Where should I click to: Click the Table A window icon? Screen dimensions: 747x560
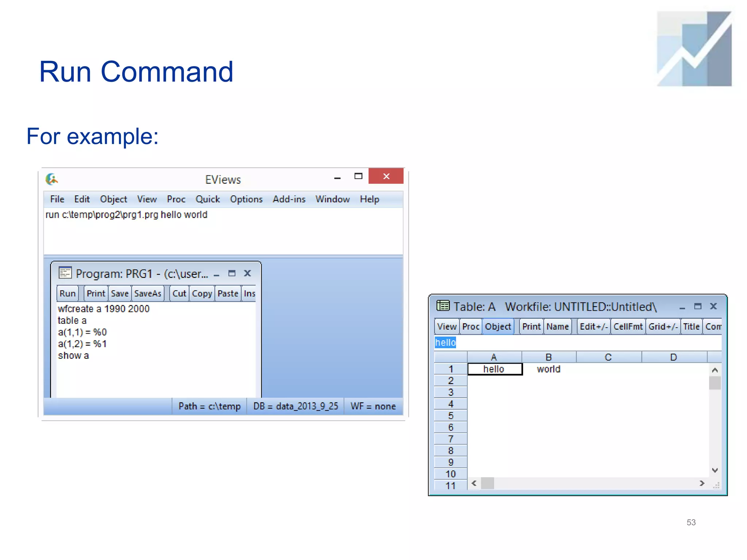tap(443, 306)
